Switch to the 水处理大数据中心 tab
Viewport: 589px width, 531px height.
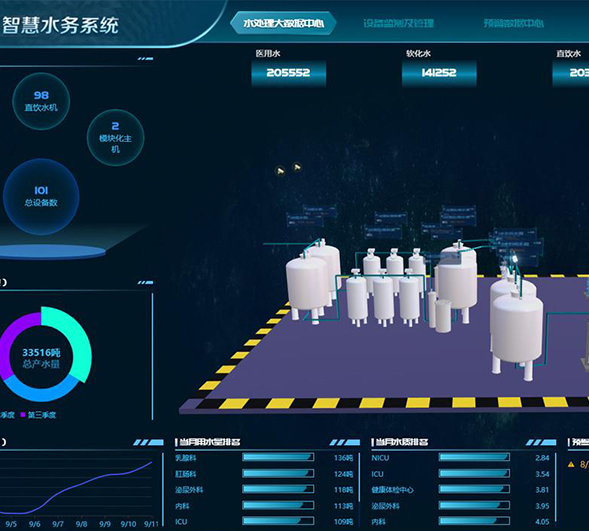tap(283, 23)
